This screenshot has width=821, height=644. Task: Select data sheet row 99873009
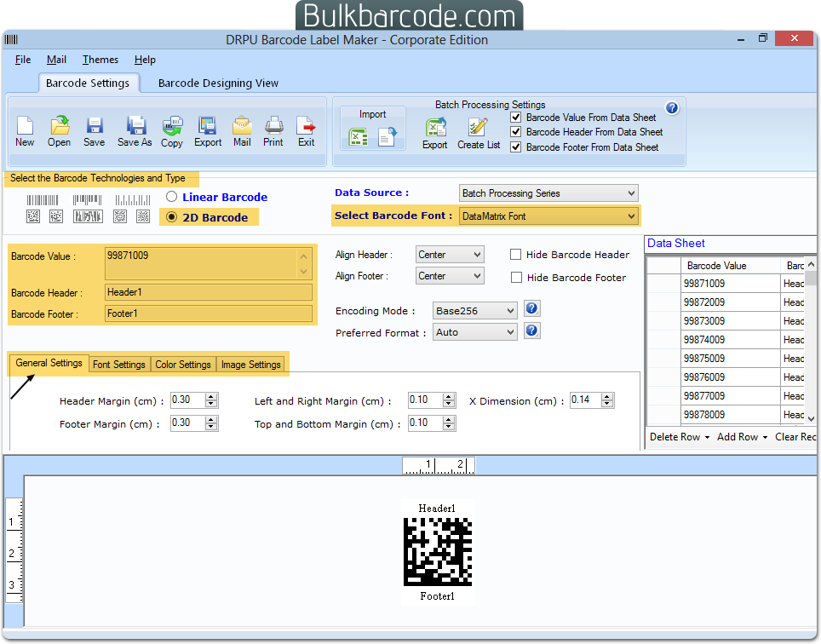coord(731,321)
